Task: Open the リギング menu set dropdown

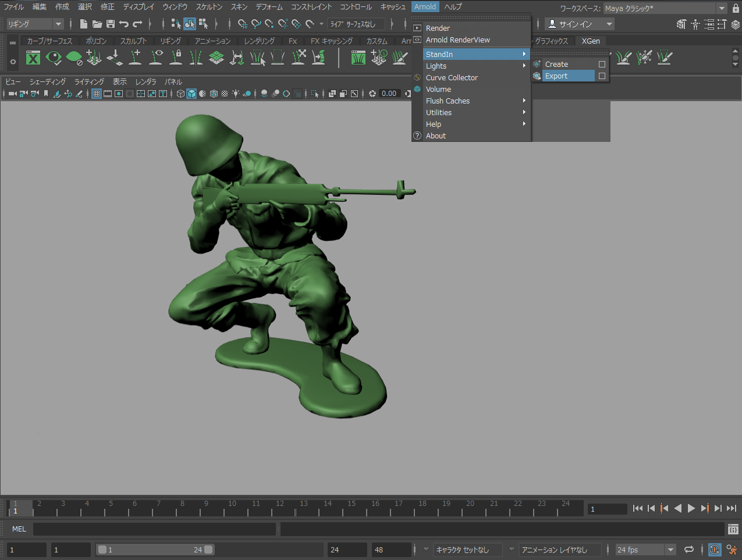Action: click(35, 24)
